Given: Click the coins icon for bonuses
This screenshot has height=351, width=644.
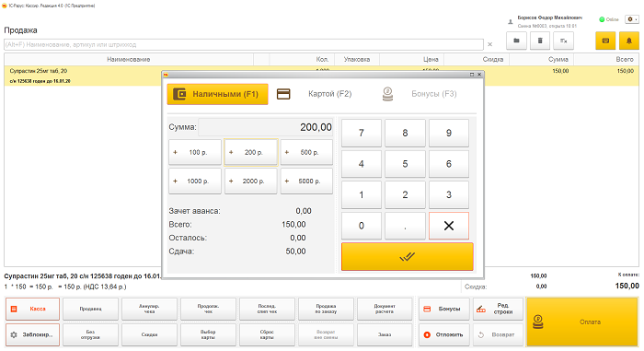Looking at the screenshot, I should click(x=387, y=94).
